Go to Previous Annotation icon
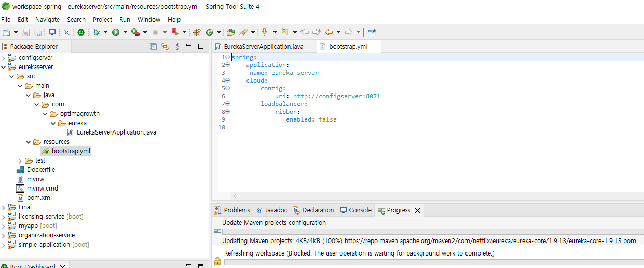The height and width of the screenshot is (268, 644). 285,32
